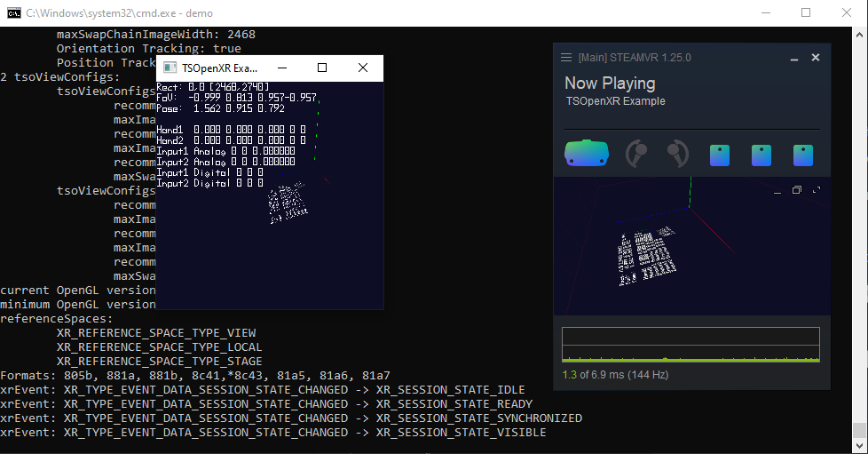
Task: Click the XR_SESSION_STATE_IDLE event line
Action: click(x=263, y=390)
